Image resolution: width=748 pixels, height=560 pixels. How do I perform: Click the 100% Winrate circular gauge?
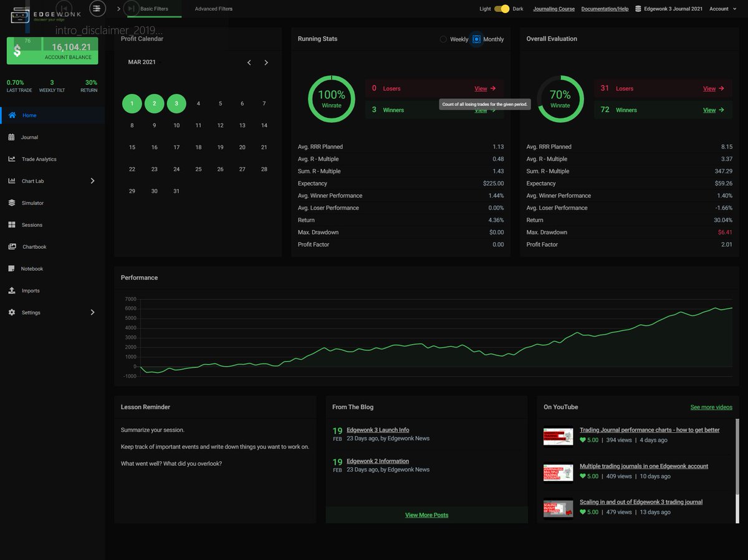point(332,99)
